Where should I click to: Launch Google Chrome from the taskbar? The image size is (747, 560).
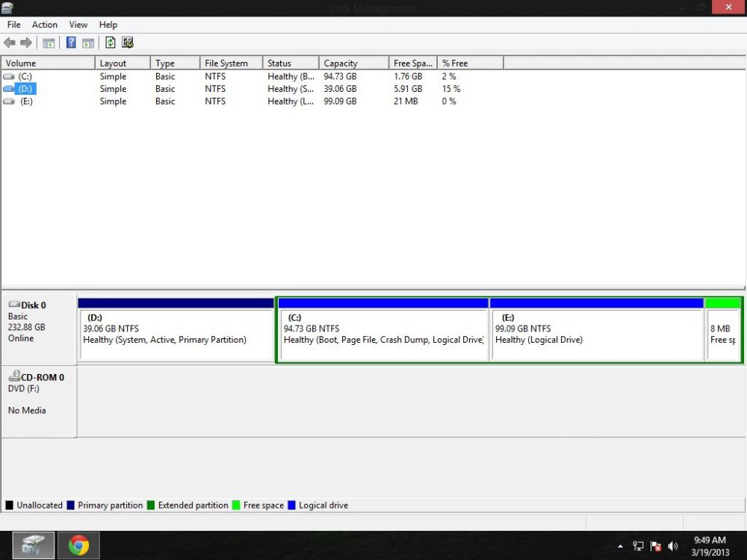click(78, 545)
